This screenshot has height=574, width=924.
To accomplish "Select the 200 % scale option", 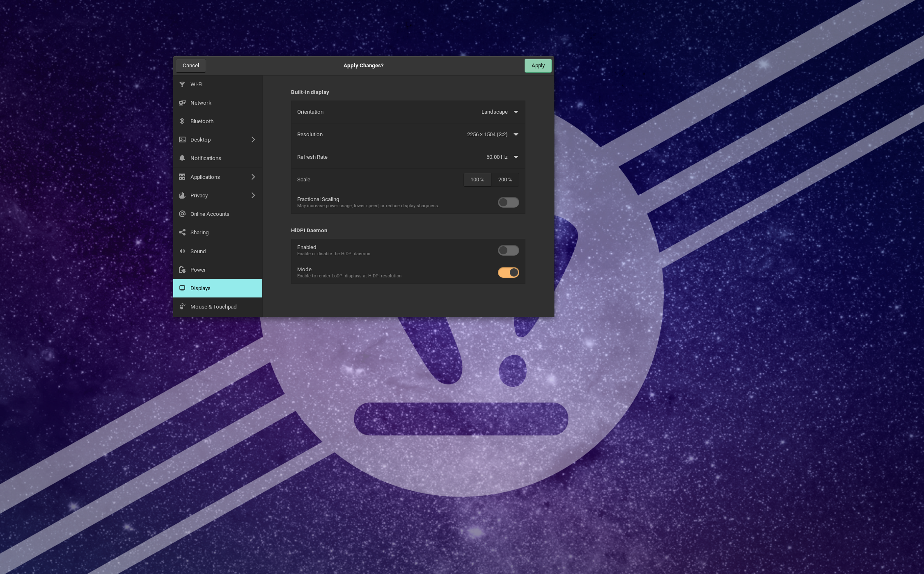I will pyautogui.click(x=505, y=180).
